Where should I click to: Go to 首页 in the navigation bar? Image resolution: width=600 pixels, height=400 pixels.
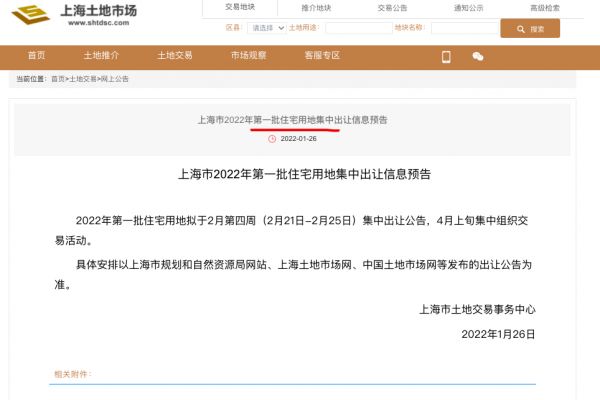(37, 56)
